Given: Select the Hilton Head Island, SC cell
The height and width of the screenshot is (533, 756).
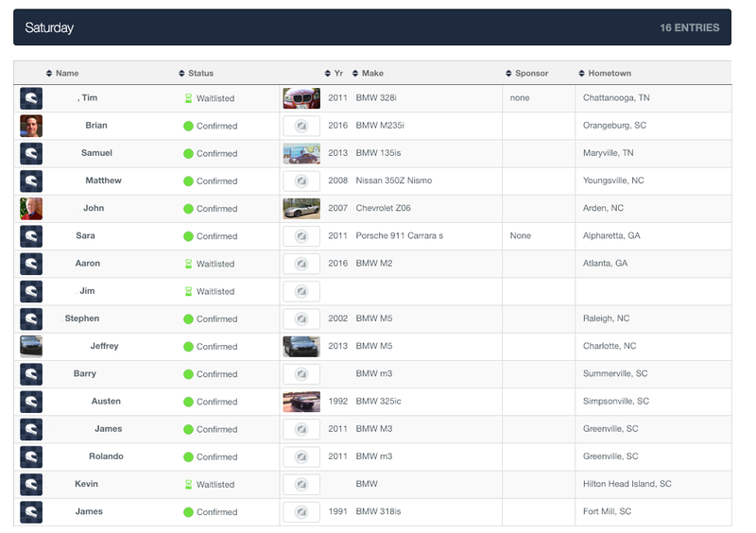Looking at the screenshot, I should [x=627, y=484].
